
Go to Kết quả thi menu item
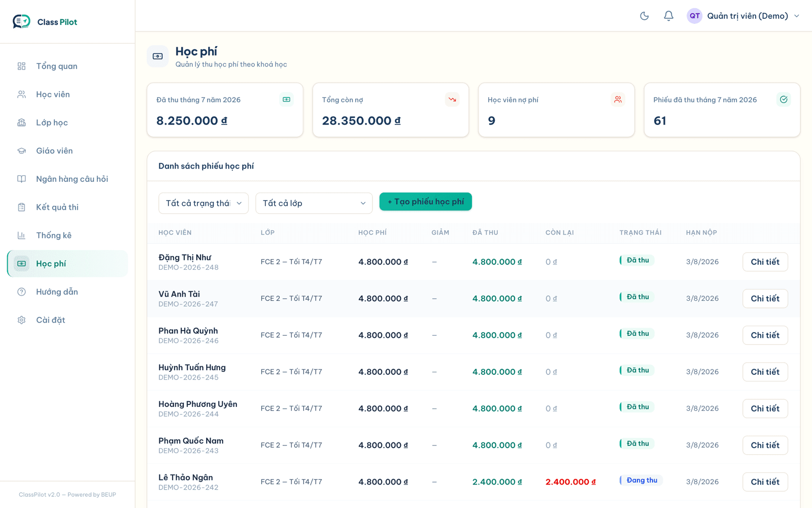pyautogui.click(x=67, y=207)
